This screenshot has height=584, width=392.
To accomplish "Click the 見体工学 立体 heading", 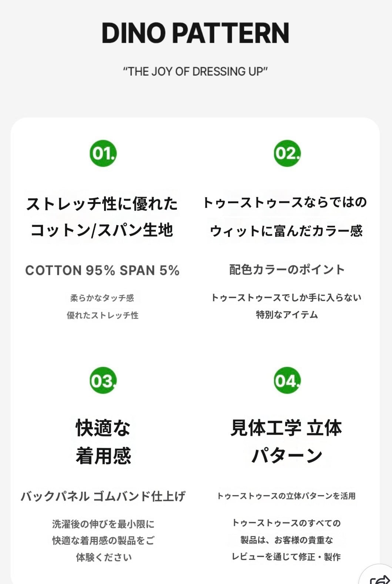I will (x=286, y=428).
